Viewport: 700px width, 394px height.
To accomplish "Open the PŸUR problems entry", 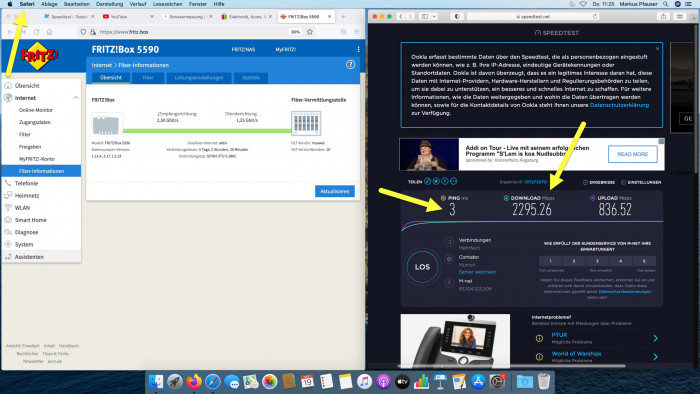I will click(597, 338).
